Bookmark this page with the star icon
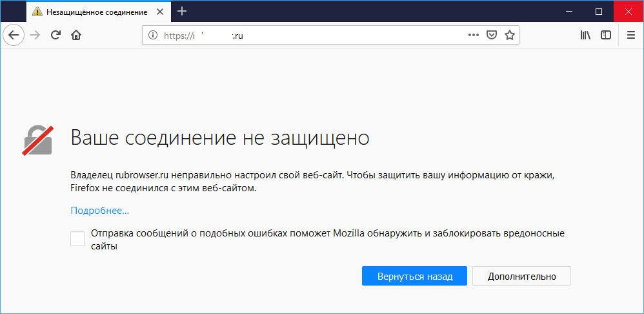This screenshot has height=314, width=644. click(510, 36)
